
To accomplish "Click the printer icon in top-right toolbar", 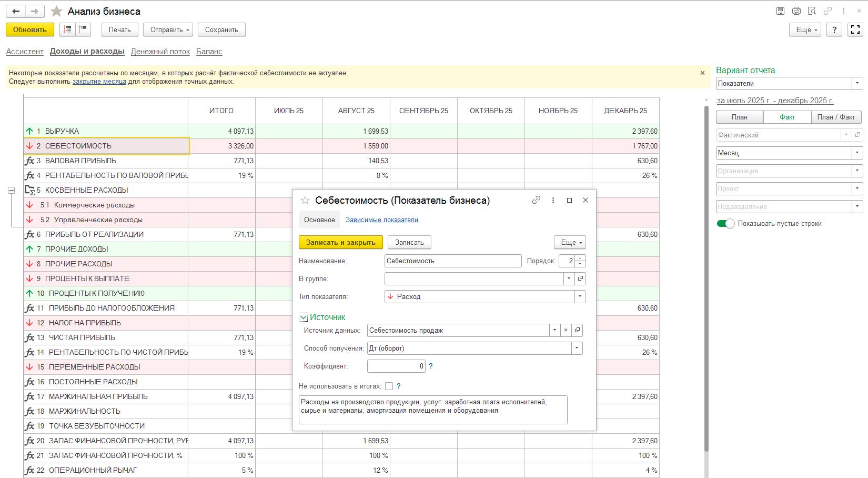I will (796, 11).
